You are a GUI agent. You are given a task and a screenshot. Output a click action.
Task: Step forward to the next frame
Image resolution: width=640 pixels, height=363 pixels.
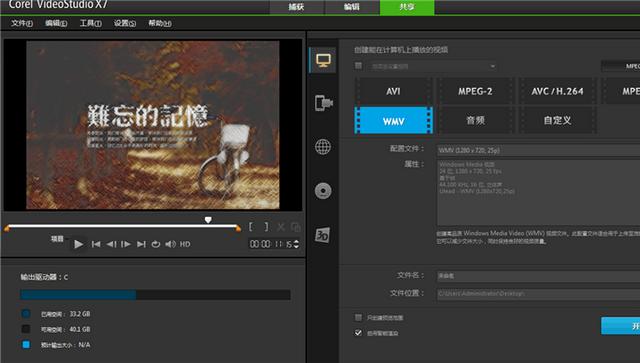(126, 244)
